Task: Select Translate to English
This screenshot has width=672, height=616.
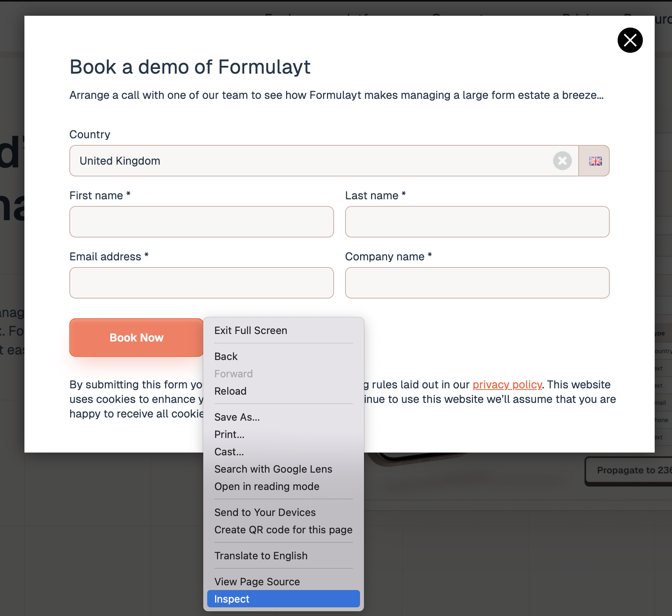Action: 284,556
